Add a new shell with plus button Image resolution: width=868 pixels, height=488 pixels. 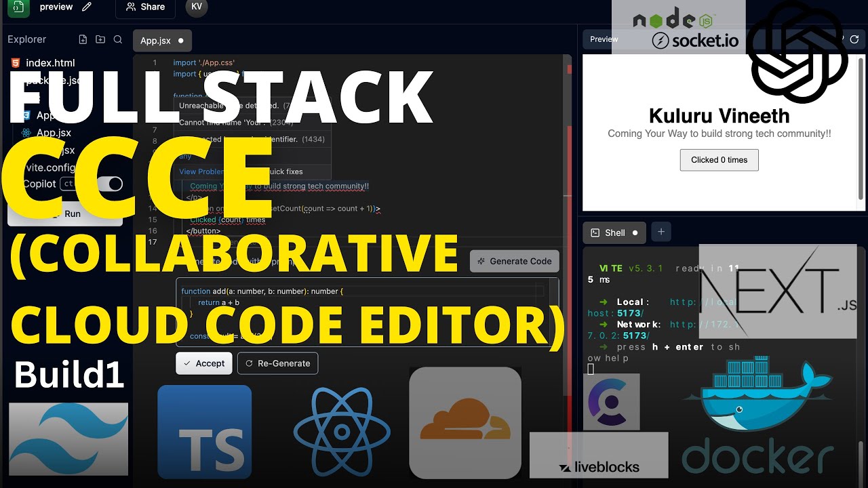tap(661, 232)
